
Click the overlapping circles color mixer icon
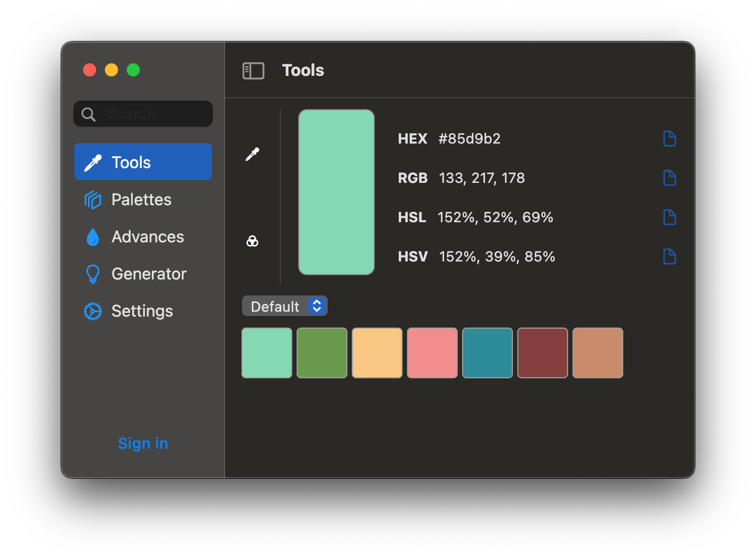(252, 241)
